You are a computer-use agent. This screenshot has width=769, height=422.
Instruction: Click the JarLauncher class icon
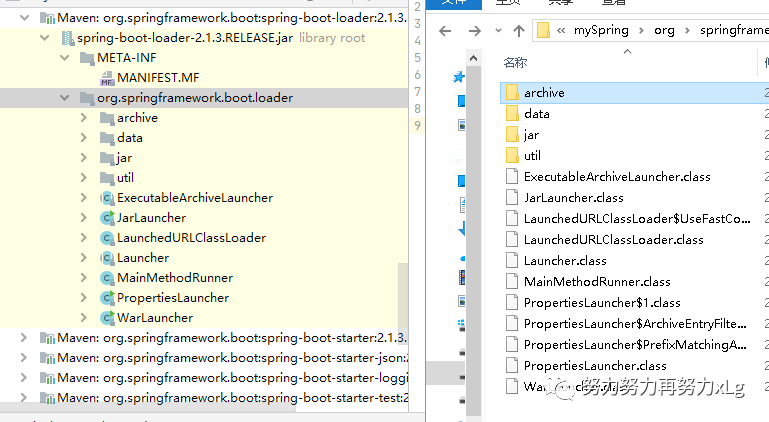(x=107, y=218)
